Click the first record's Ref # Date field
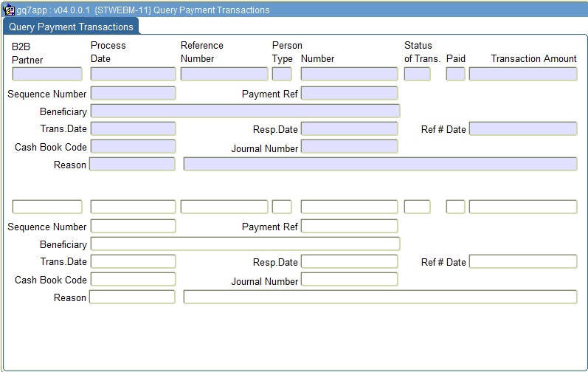The width and height of the screenshot is (588, 372). tap(523, 128)
